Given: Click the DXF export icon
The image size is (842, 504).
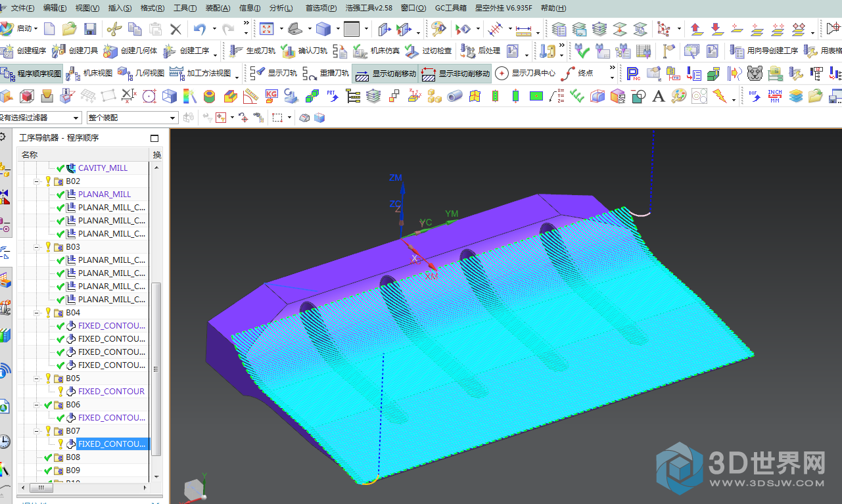Looking at the screenshot, I should tap(755, 96).
